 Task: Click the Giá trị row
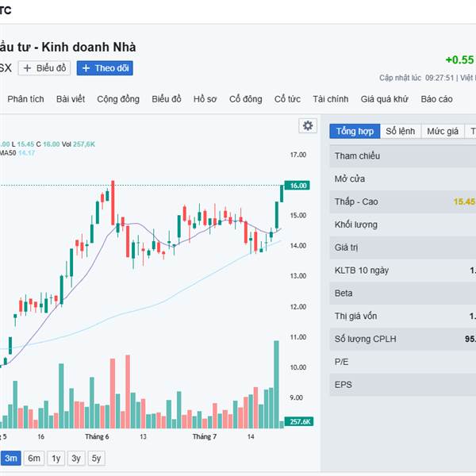coord(403,248)
